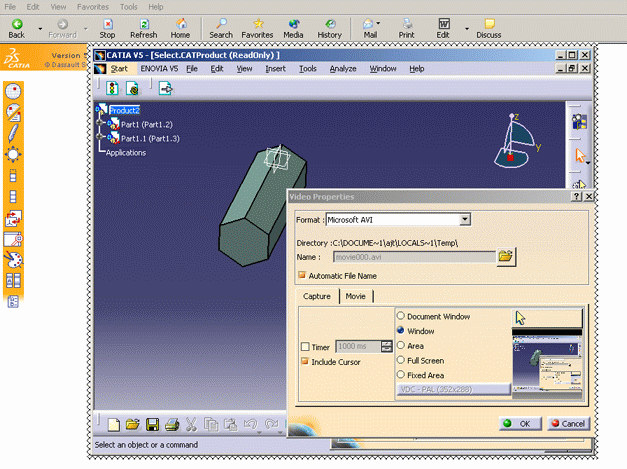Viewport: 627px width, 469px height.
Task: Enable the Timer checkbox
Action: (305, 347)
